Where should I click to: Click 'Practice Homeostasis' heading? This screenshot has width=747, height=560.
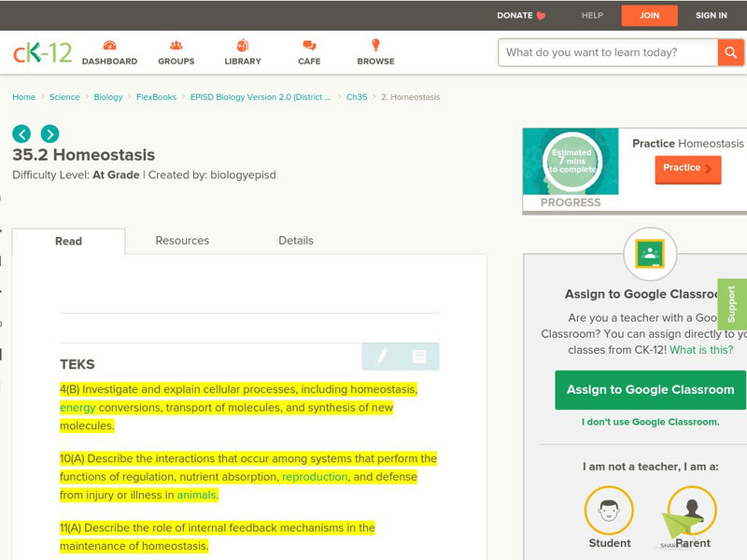pyautogui.click(x=688, y=144)
